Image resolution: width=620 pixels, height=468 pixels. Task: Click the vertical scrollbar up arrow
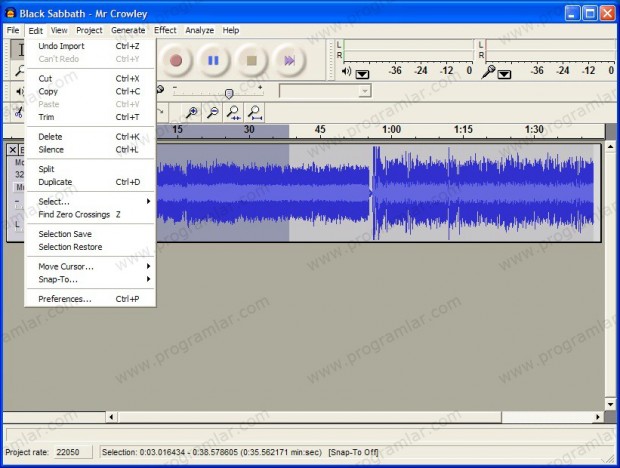coord(611,147)
